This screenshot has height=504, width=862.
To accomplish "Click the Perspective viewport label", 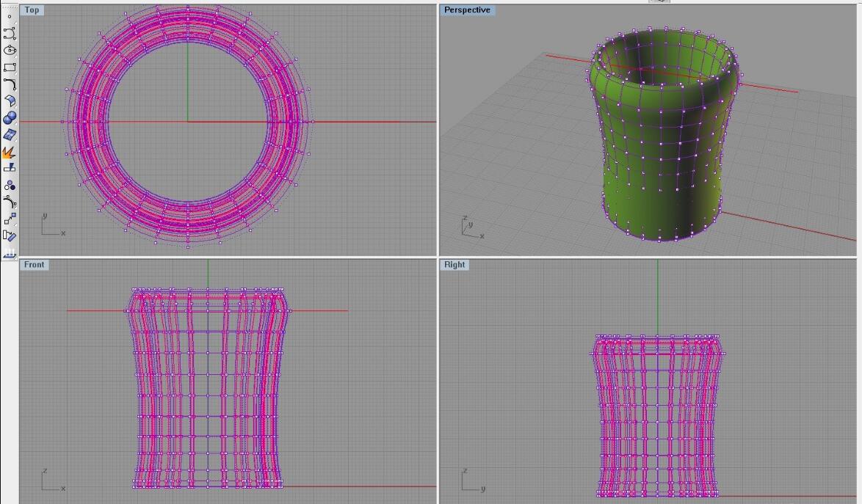I will point(466,10).
